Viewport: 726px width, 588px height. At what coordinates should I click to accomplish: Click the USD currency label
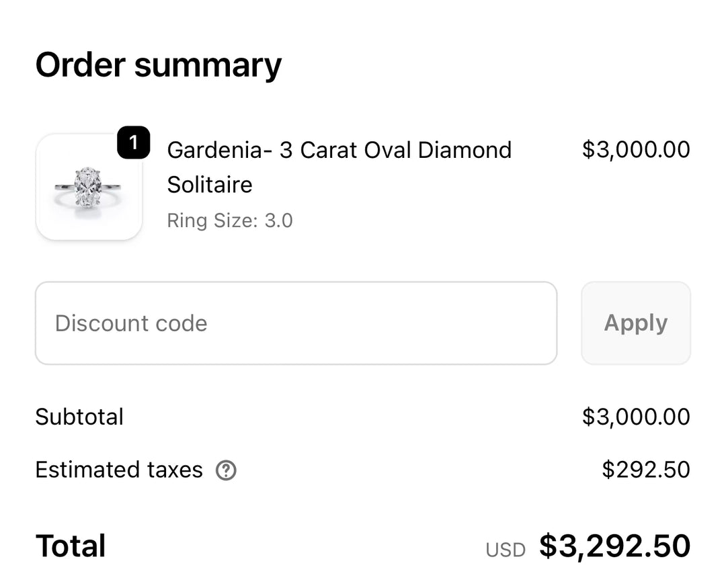click(505, 550)
